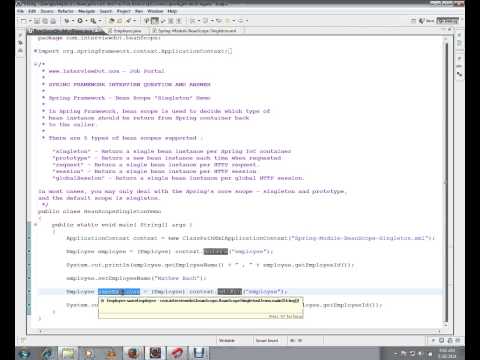Click the Save toolbar icon

click(37, 21)
